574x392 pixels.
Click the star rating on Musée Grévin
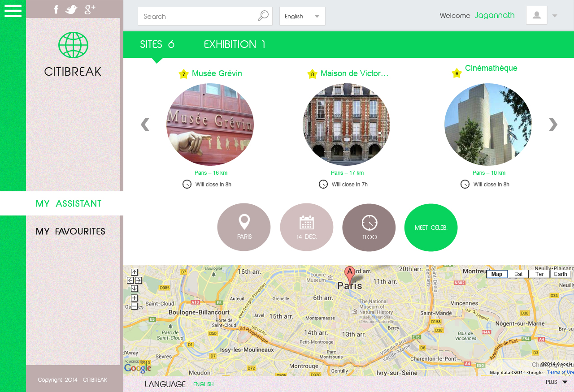click(x=183, y=74)
